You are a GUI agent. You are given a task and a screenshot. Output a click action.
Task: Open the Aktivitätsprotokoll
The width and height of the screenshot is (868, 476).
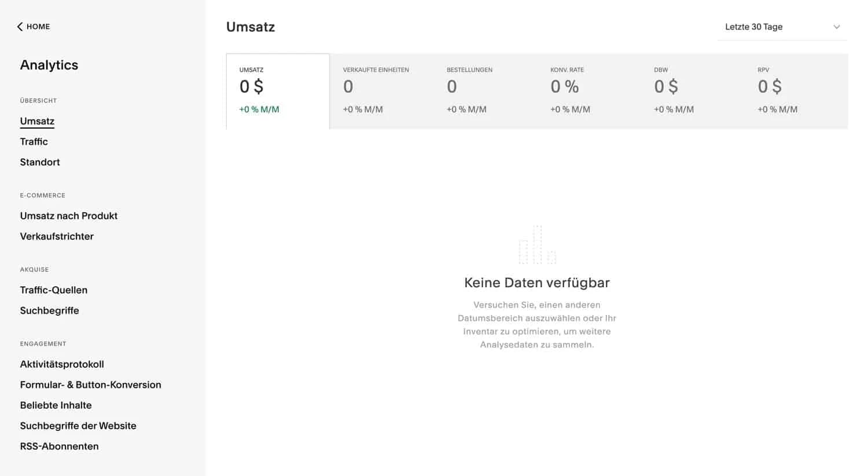(62, 364)
